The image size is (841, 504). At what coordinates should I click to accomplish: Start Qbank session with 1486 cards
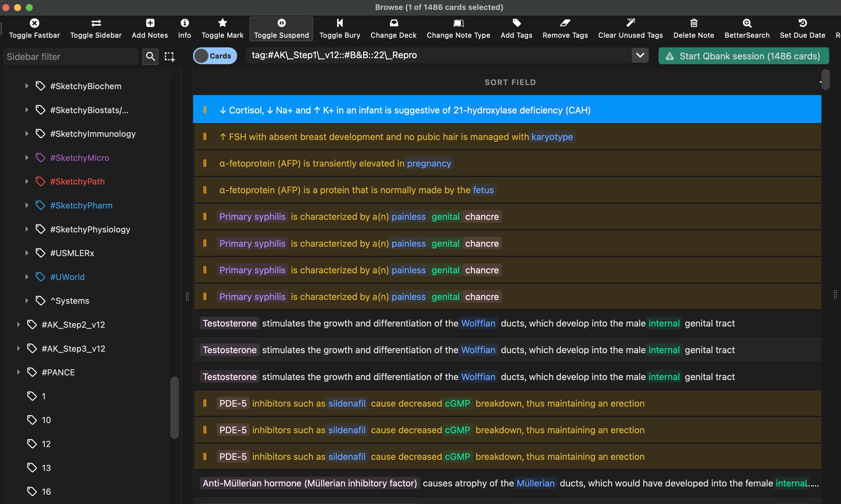tap(744, 56)
